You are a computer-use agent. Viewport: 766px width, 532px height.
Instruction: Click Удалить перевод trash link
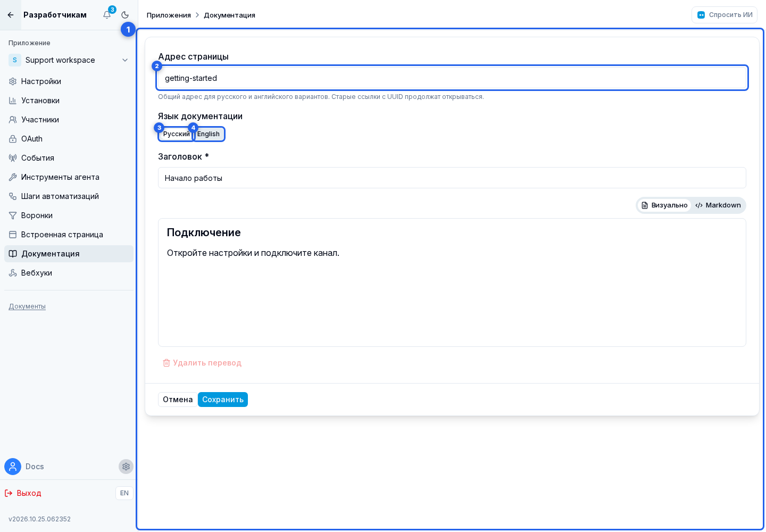point(202,363)
